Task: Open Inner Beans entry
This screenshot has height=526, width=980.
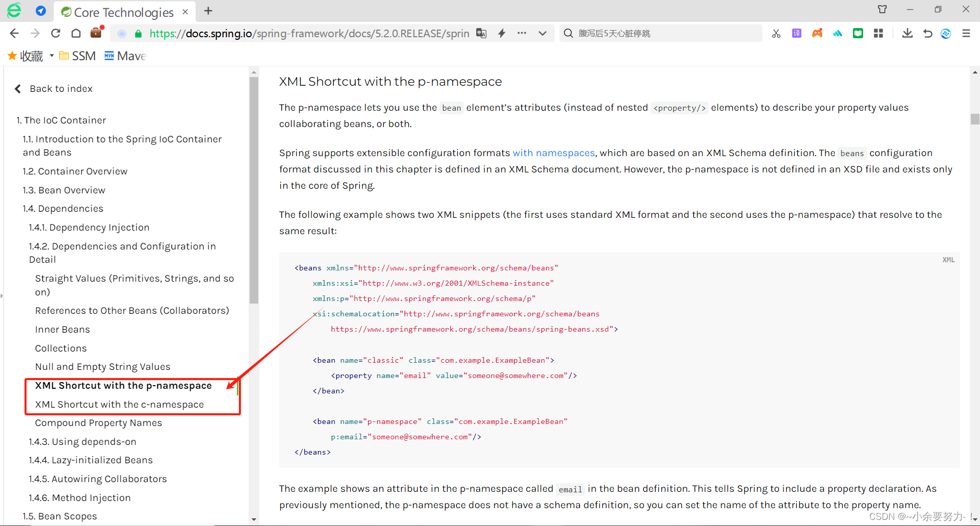Action: (x=62, y=330)
